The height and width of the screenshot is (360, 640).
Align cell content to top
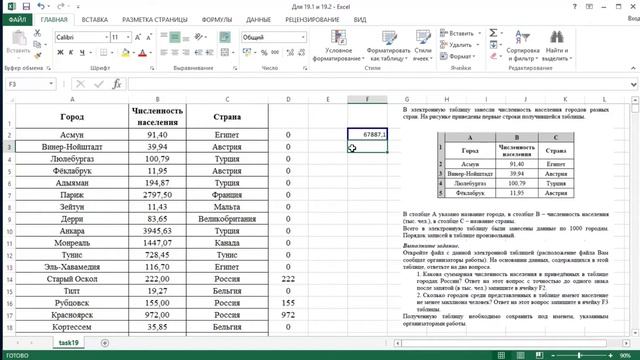(164, 37)
